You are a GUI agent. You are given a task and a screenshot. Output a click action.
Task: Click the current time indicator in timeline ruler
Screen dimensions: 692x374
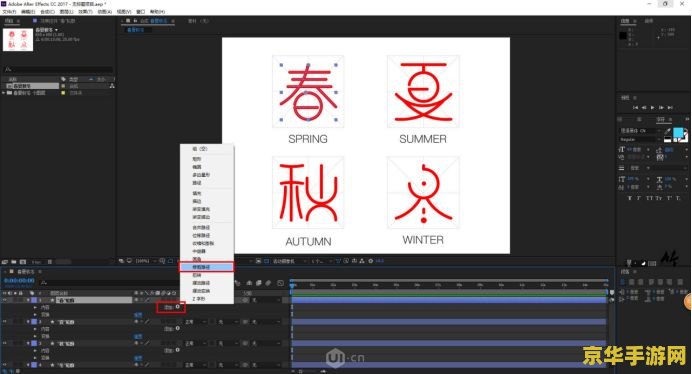click(292, 285)
